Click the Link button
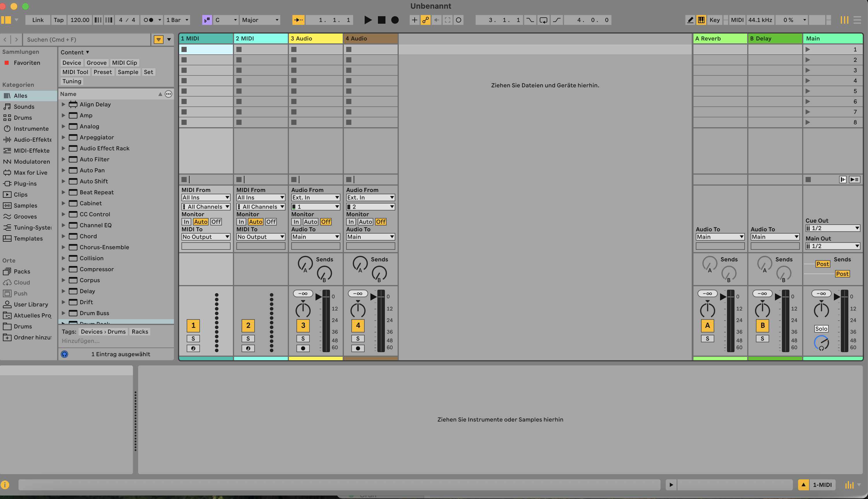The width and height of the screenshot is (868, 499). pyautogui.click(x=38, y=20)
